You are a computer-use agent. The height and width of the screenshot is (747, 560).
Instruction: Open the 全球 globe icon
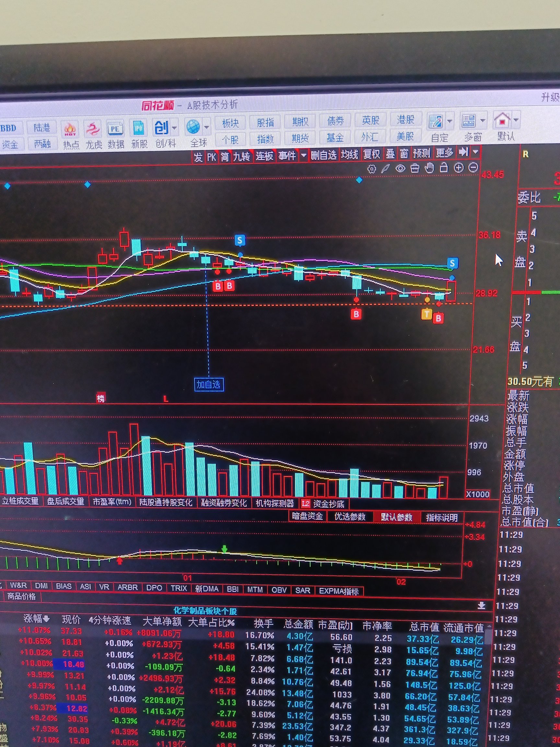click(193, 127)
